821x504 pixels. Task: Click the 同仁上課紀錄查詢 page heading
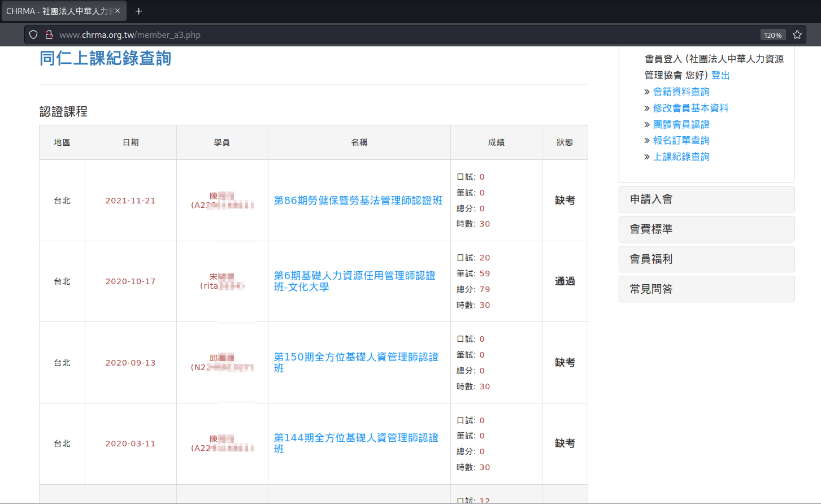pyautogui.click(x=105, y=58)
